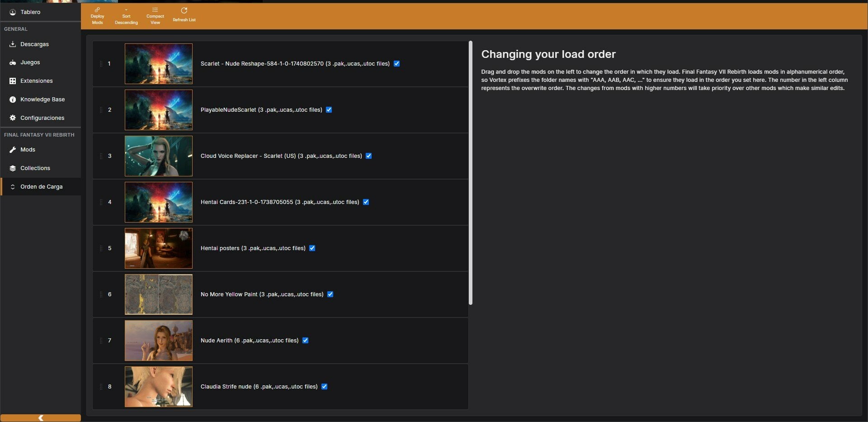Screen dimensions: 868x422
Task: Click the drag handle of row 1
Action: coord(101,64)
